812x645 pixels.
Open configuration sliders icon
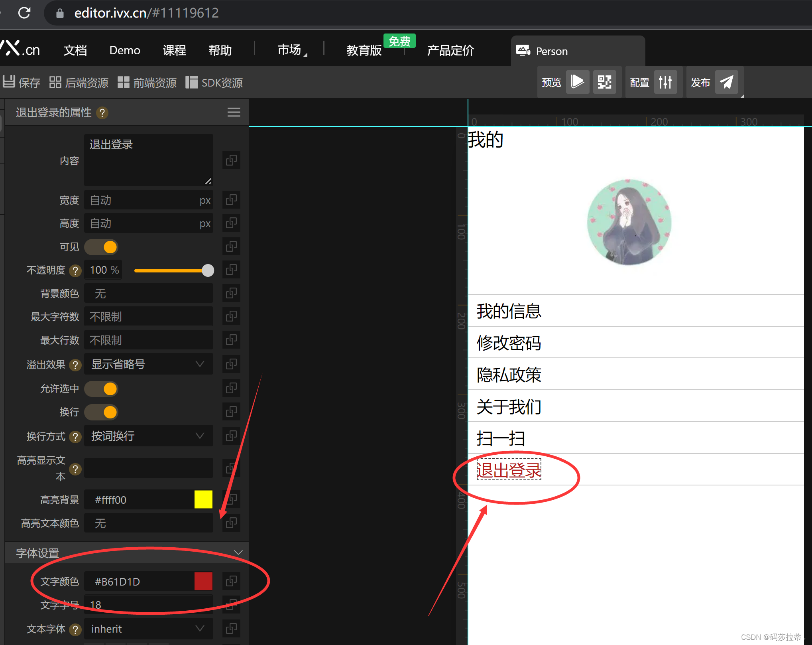pos(665,82)
